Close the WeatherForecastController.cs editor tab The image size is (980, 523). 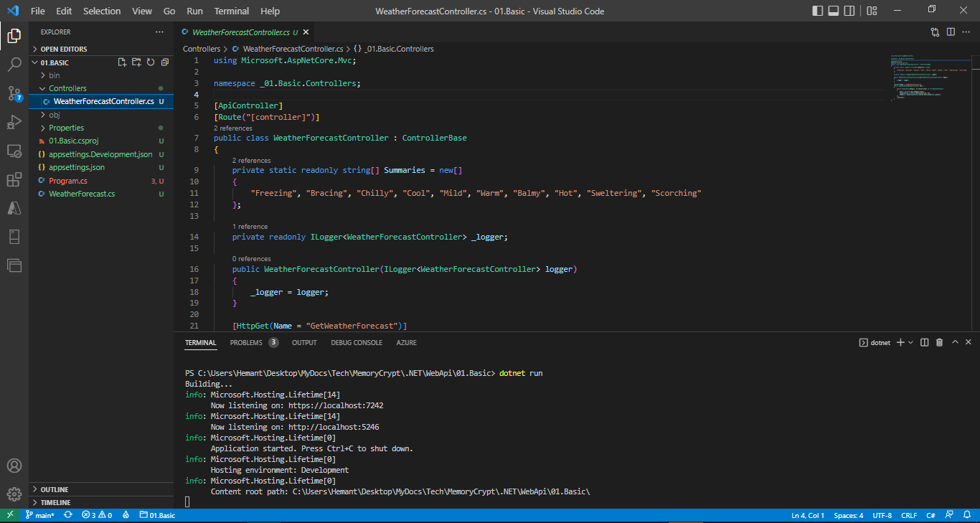pyautogui.click(x=305, y=32)
